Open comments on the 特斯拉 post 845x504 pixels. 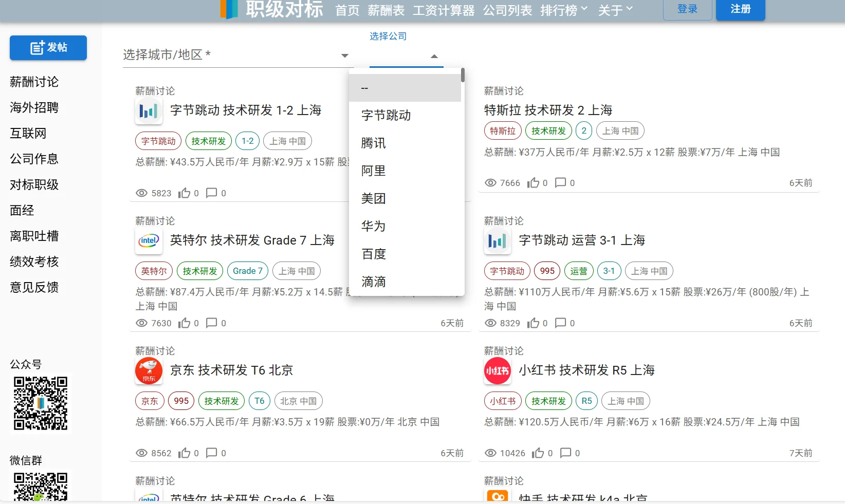point(560,183)
